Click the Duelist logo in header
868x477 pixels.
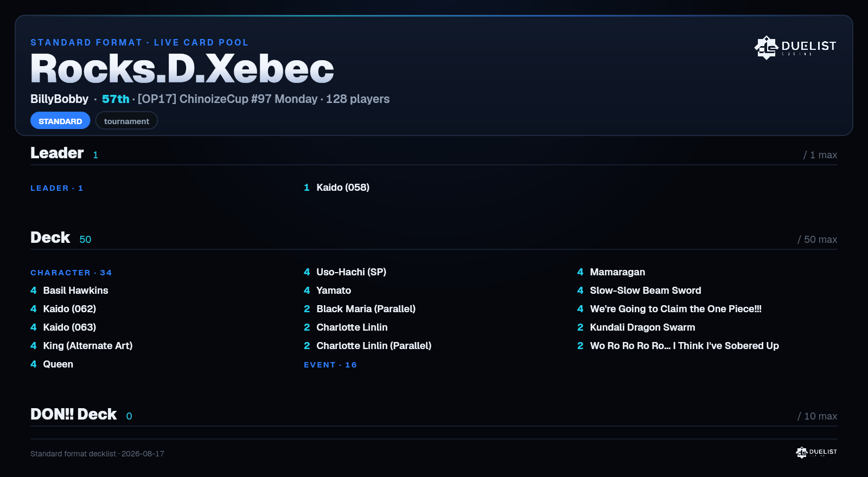point(795,47)
